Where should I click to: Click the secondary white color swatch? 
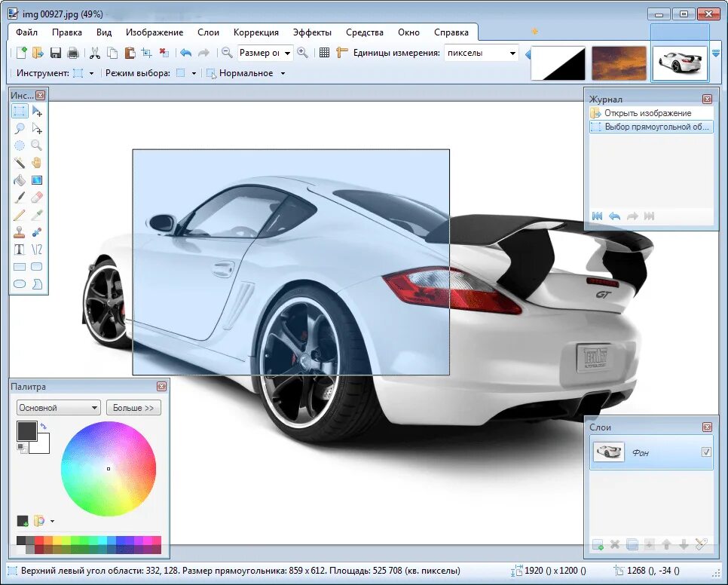point(41,445)
